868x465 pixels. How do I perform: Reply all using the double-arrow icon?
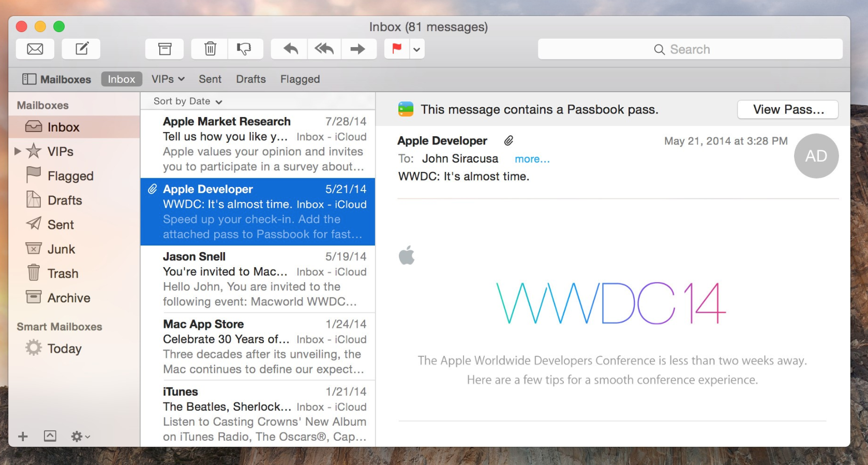[324, 49]
